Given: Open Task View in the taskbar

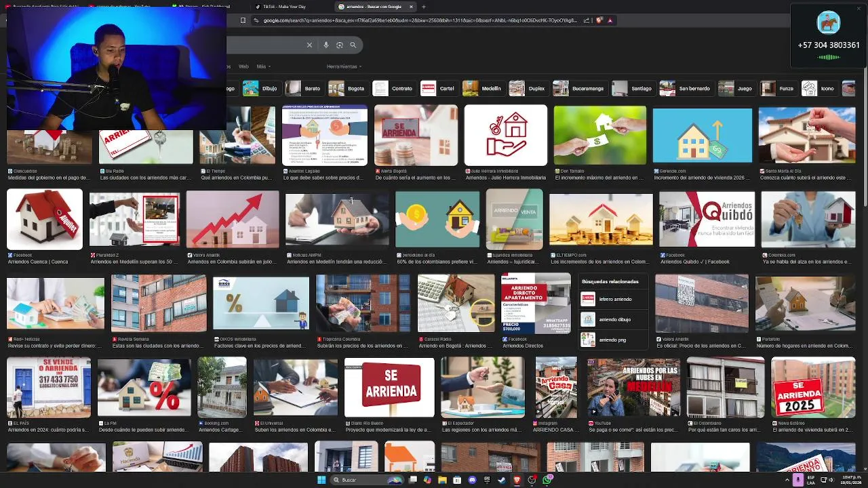Looking at the screenshot, I should 413,480.
